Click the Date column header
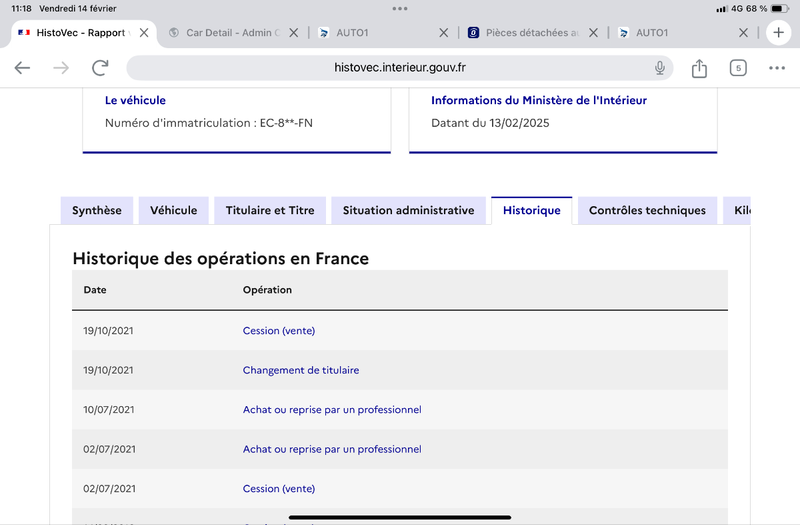 (95, 290)
